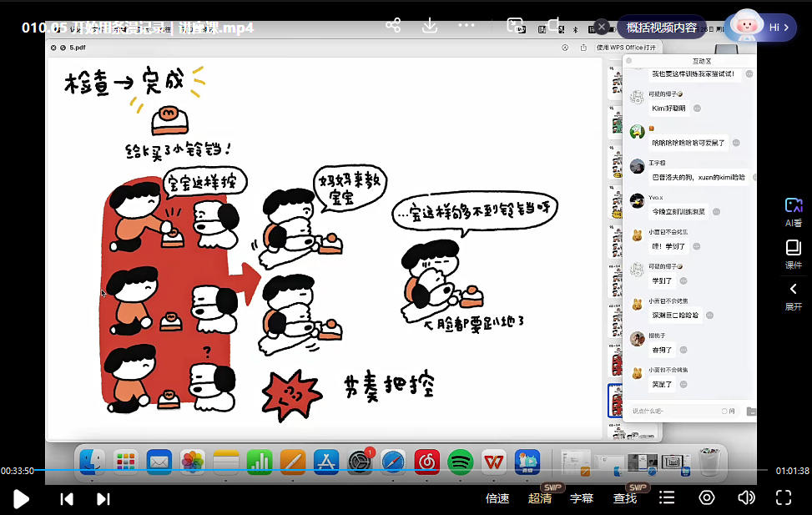Click the 概括视频内容 button
The height and width of the screenshot is (515, 812).
(x=661, y=28)
